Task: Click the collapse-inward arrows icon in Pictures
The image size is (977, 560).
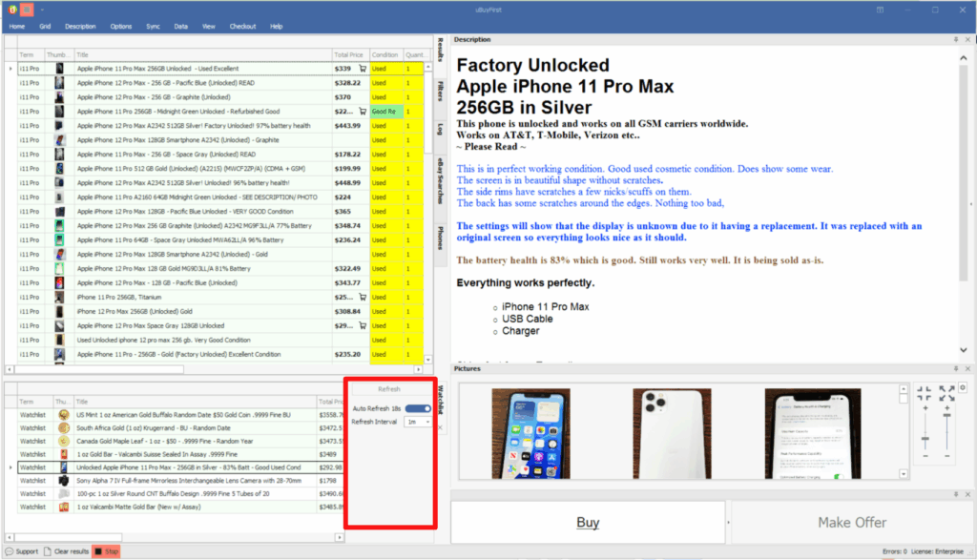Action: point(925,393)
